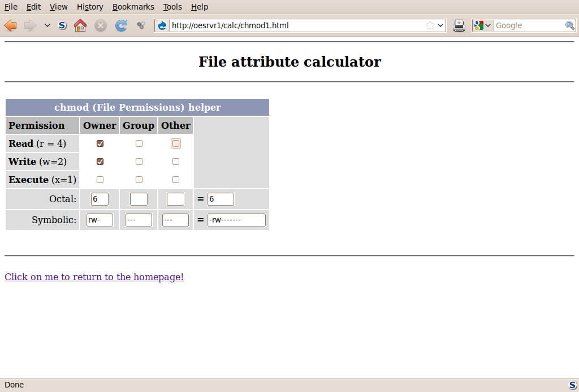Enable Other Execute permission checkbox
The width and height of the screenshot is (579, 392).
point(176,180)
